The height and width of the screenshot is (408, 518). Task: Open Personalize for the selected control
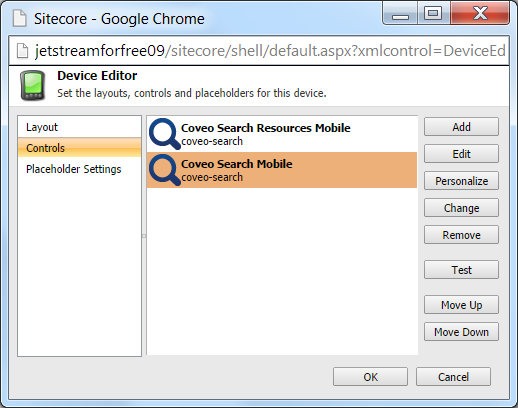pyautogui.click(x=461, y=181)
